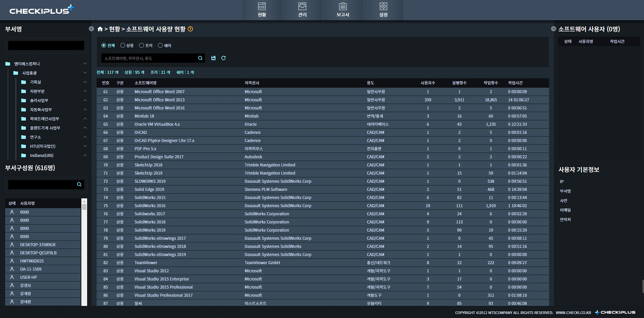Expand the 기획실 department chevron
Viewport: 644px width, 318px height.
tap(85, 82)
